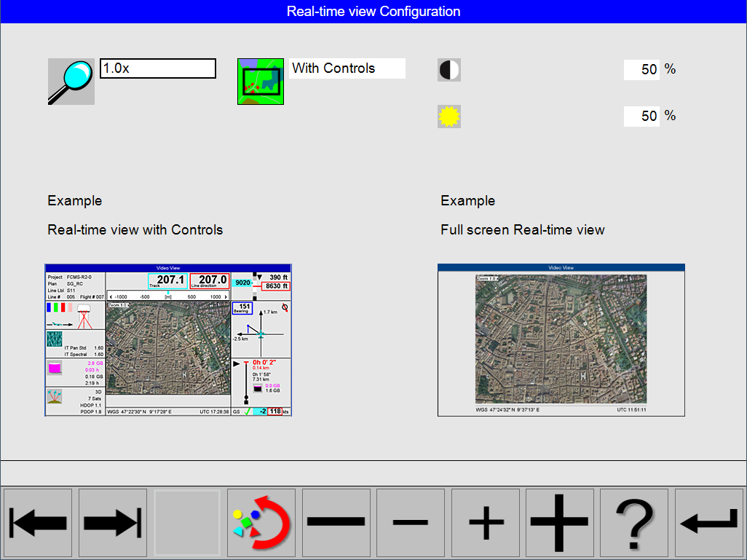Open the 'With Controls' view mode selector

coord(347,68)
